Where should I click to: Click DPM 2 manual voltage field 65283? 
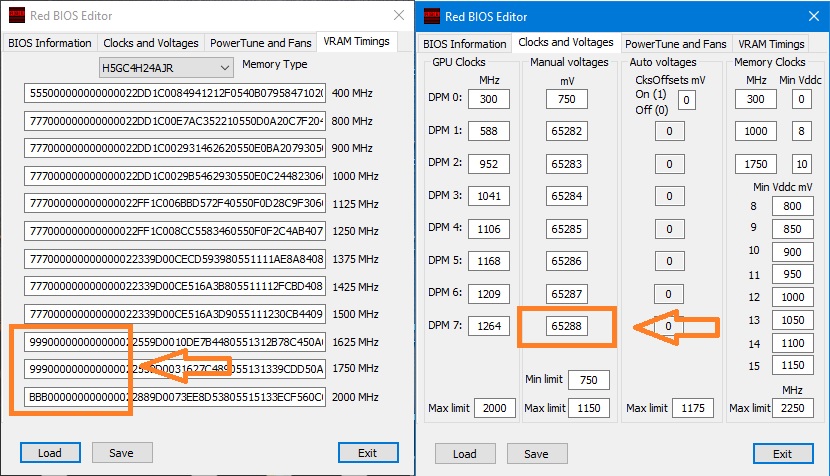[x=567, y=164]
